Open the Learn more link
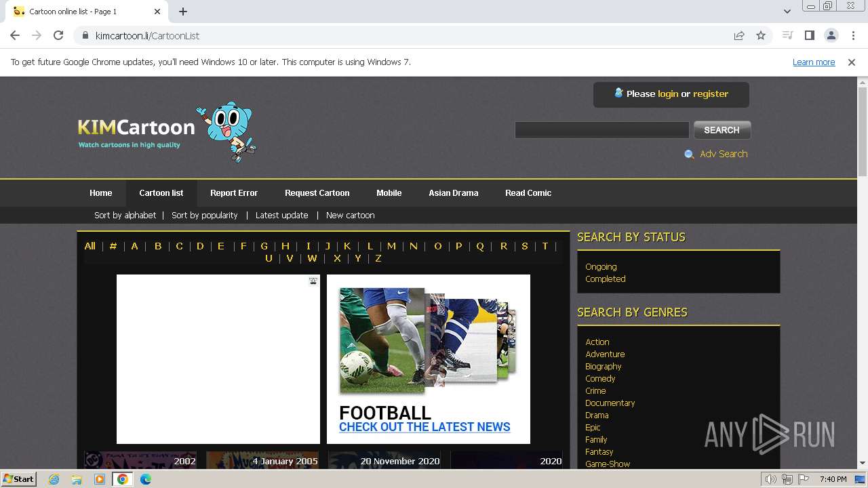 [814, 62]
